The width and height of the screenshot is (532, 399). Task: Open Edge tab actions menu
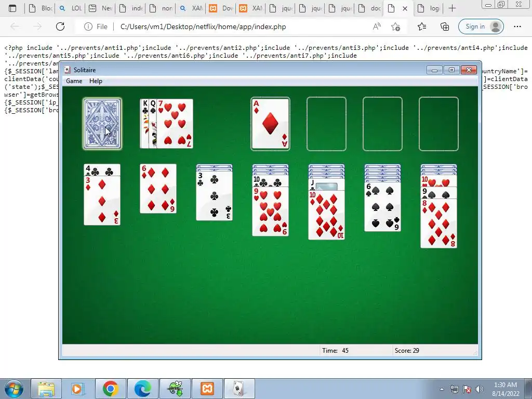[12, 8]
